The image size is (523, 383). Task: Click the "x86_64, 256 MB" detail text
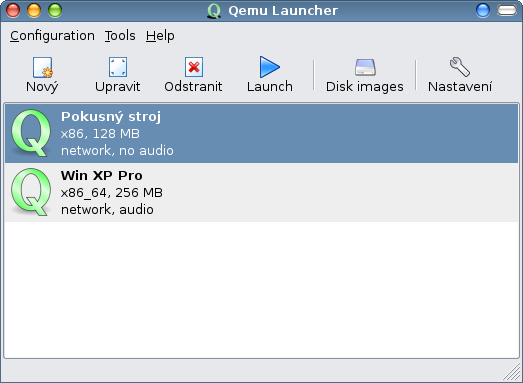tap(112, 193)
